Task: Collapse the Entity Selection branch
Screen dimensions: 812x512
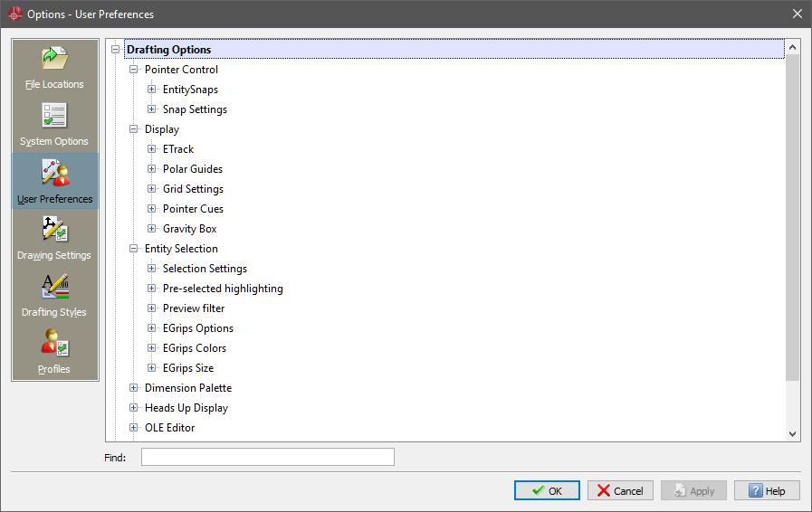Action: click(134, 249)
